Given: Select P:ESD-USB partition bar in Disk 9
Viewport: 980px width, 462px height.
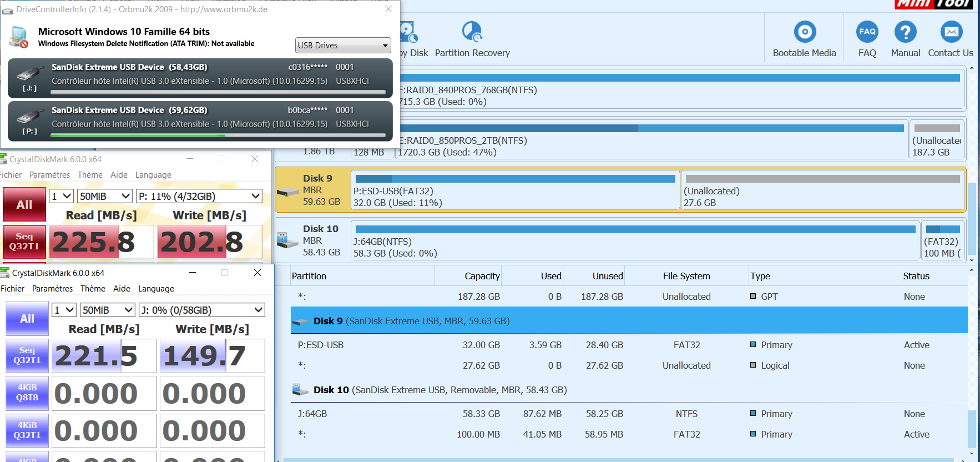Looking at the screenshot, I should pos(515,190).
